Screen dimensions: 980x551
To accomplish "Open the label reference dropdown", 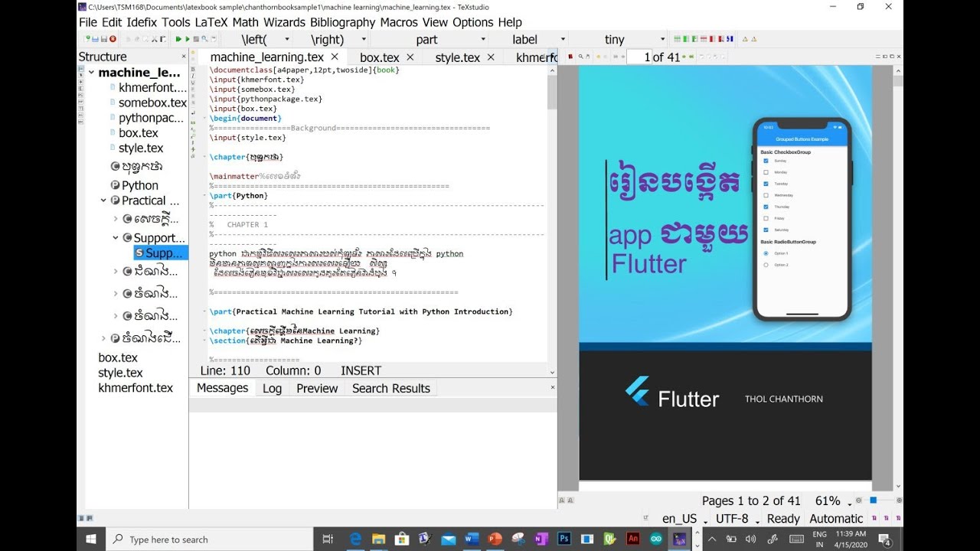I will [x=563, y=39].
